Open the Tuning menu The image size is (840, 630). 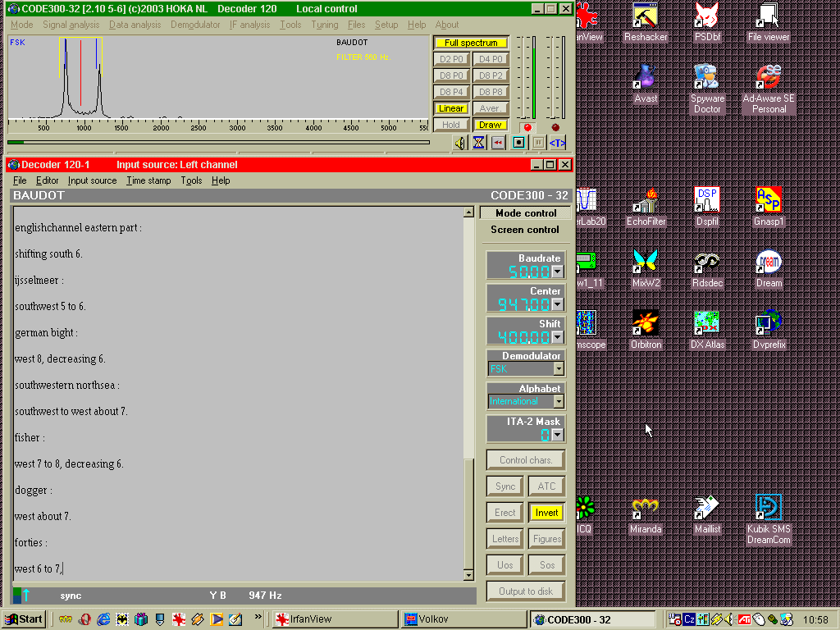coord(325,25)
